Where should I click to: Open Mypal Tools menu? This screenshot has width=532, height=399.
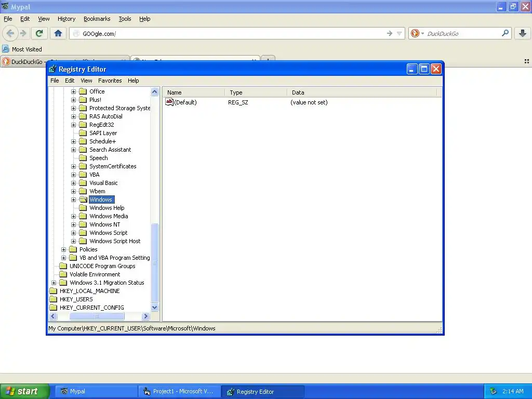point(125,19)
